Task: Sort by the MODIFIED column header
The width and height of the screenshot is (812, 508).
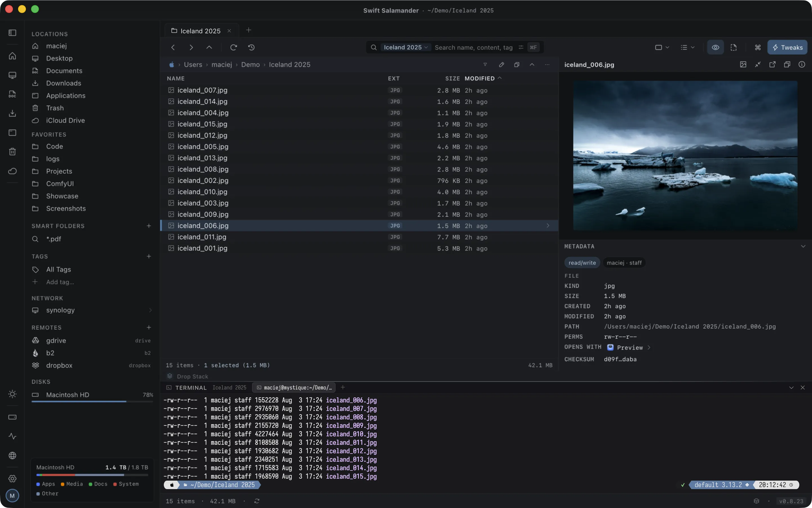Action: (x=480, y=78)
